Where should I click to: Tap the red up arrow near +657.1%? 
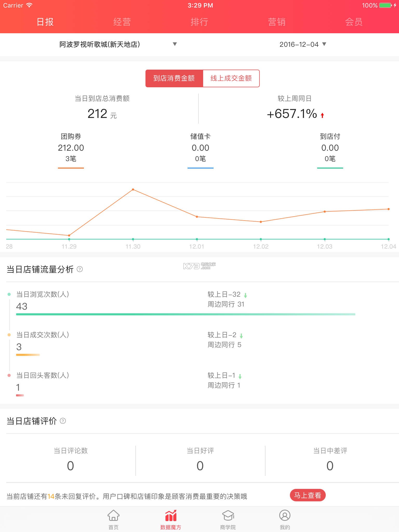point(322,115)
